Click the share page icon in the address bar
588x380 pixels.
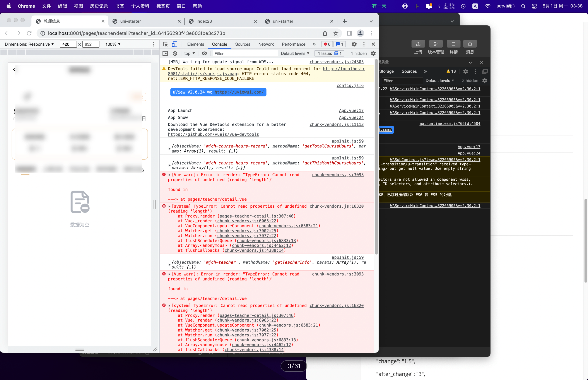pyautogui.click(x=325, y=33)
